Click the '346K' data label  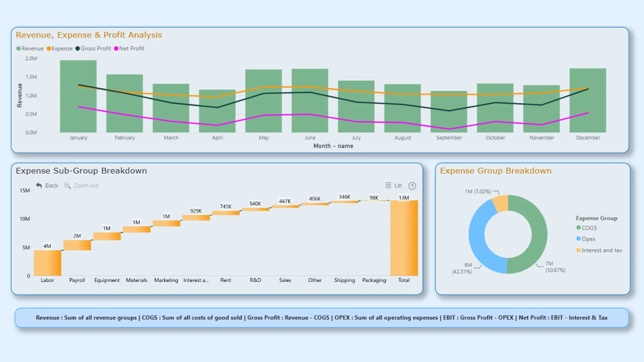(x=344, y=197)
